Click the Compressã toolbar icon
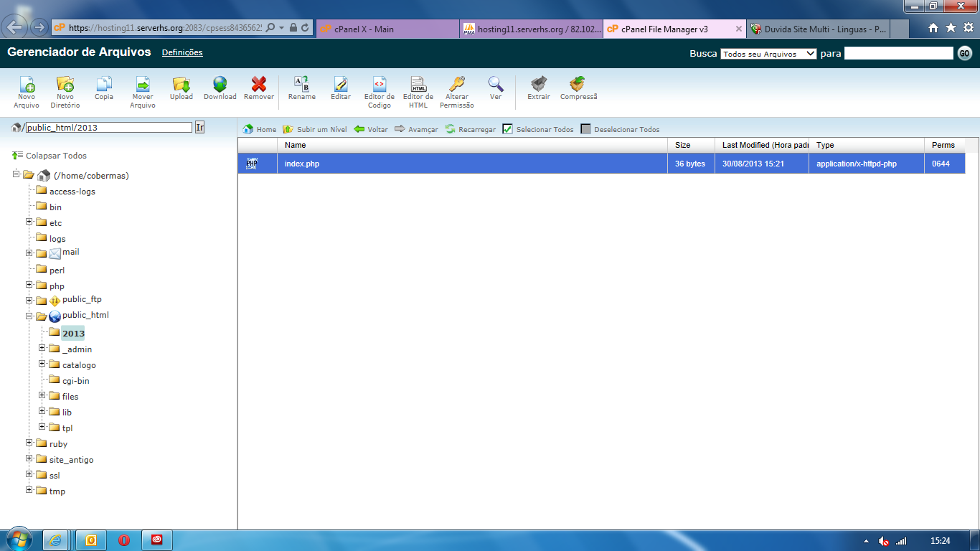Screen dimensions: 980x551 (578, 85)
